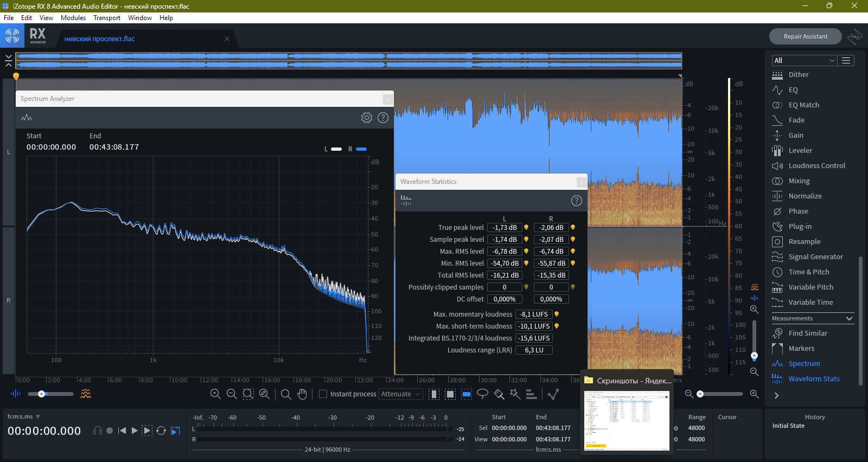Toggle loop playback in transport controls

(x=161, y=431)
